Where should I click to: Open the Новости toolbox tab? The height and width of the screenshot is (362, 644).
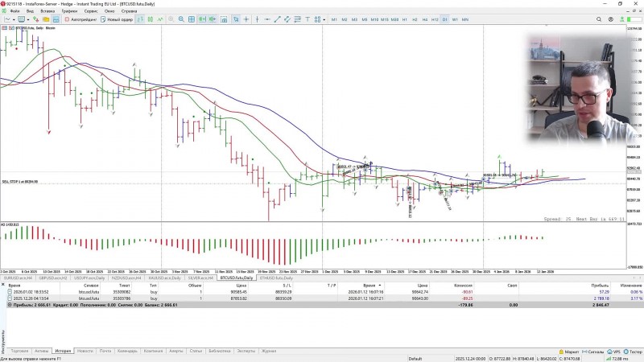tap(85, 351)
